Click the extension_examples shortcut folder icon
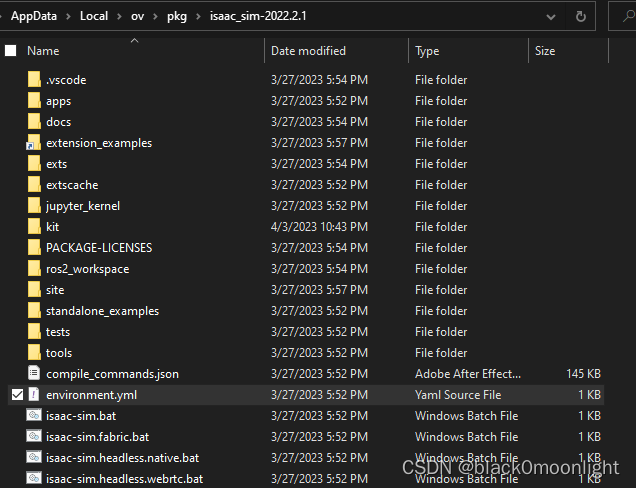This screenshot has height=488, width=636. pos(34,143)
